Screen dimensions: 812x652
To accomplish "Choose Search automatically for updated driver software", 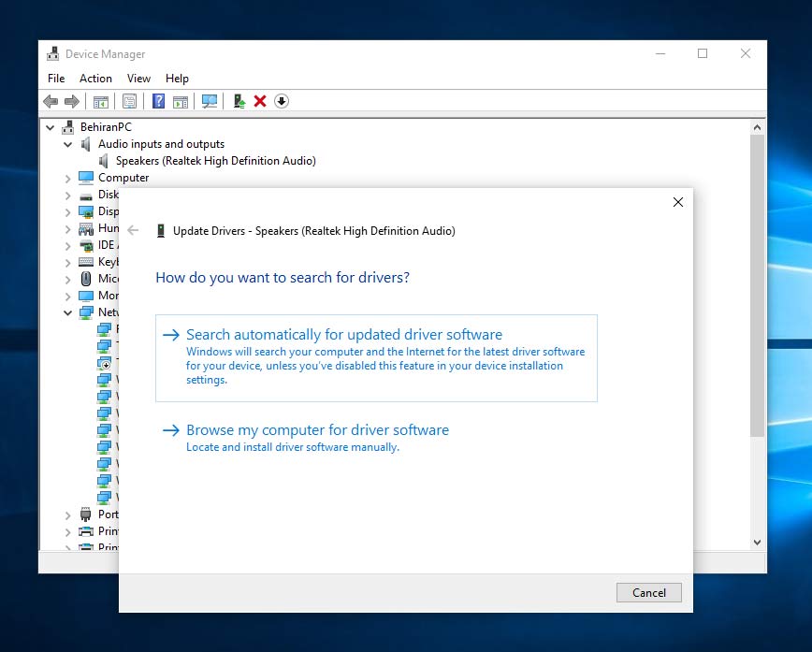I will coord(344,335).
